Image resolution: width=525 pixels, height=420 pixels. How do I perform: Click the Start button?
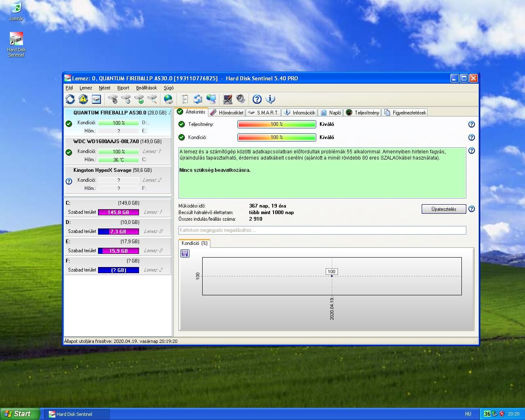click(20, 414)
